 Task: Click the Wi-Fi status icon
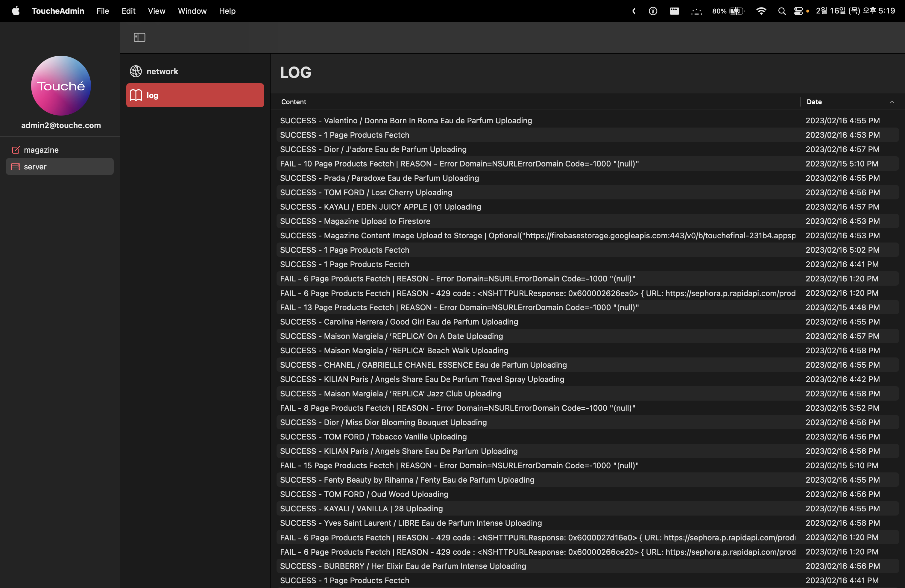[x=761, y=11]
